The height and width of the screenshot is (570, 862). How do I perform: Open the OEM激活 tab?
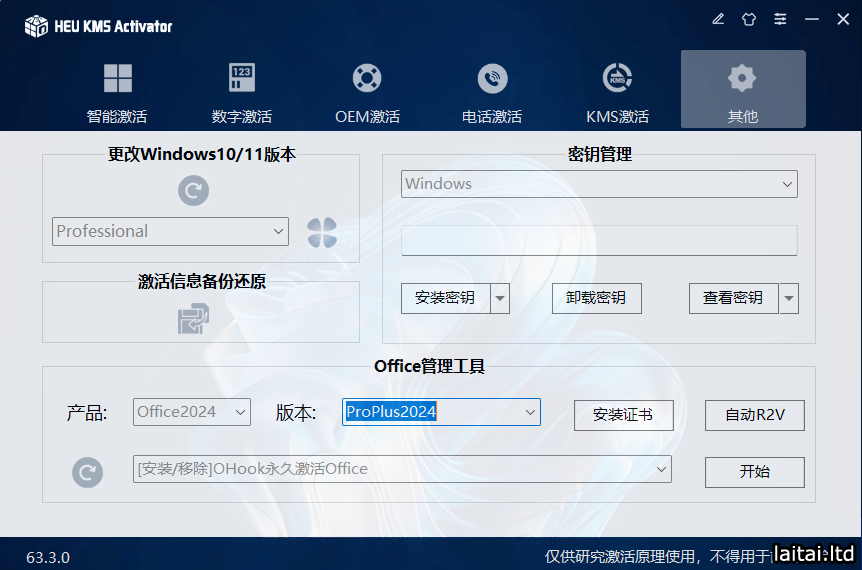(x=367, y=91)
